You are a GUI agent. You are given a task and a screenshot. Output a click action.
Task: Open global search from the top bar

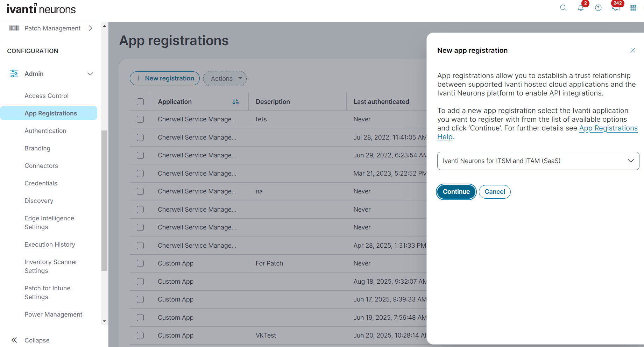tap(563, 8)
